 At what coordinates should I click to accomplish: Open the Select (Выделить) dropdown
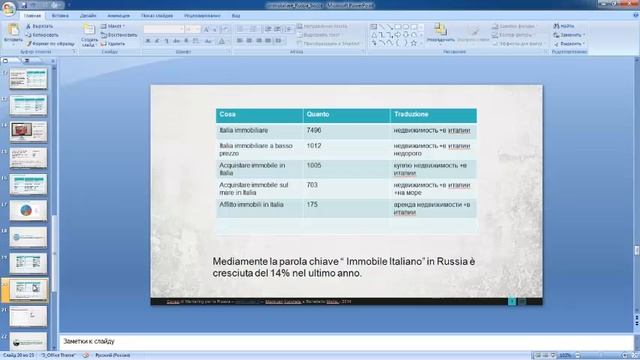click(x=569, y=44)
